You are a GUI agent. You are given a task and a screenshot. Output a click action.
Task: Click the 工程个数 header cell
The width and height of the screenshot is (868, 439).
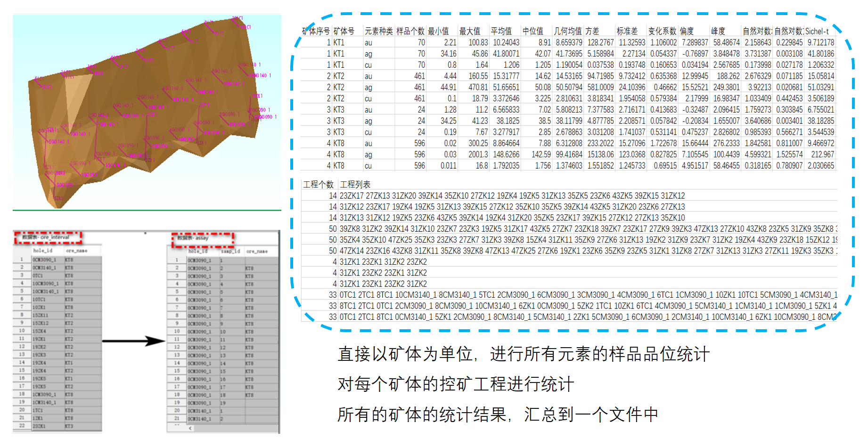[319, 184]
